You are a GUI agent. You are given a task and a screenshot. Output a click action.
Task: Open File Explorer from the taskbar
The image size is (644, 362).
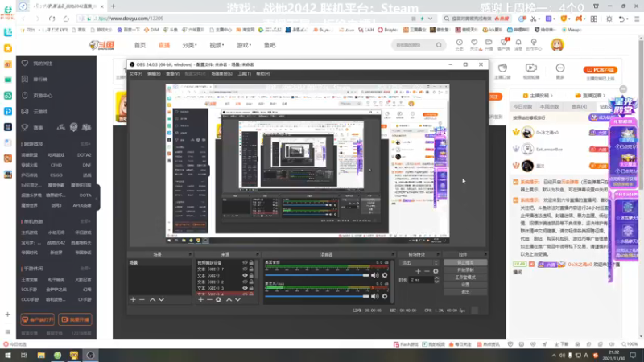click(41, 355)
